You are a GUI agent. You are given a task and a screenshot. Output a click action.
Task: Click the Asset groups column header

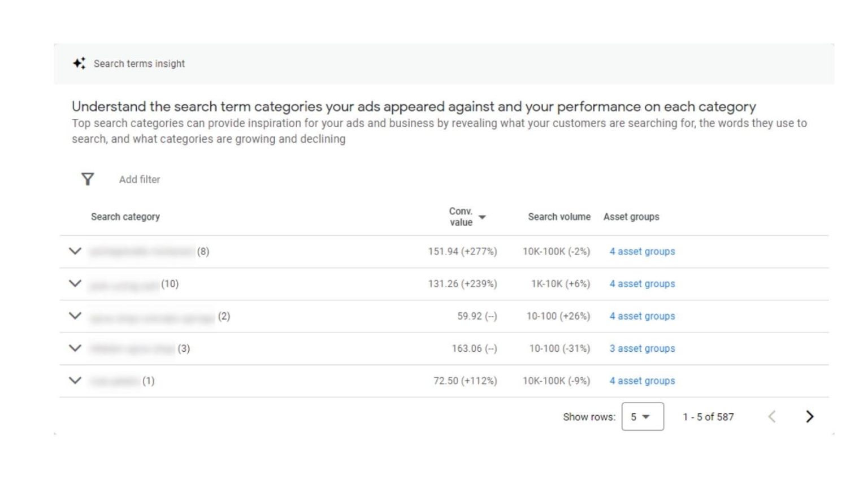631,216
